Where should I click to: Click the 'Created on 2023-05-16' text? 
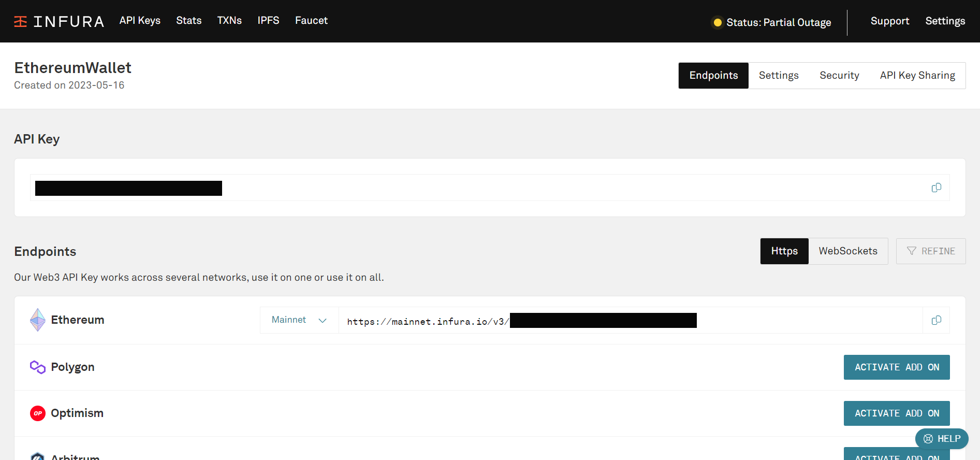pos(69,85)
